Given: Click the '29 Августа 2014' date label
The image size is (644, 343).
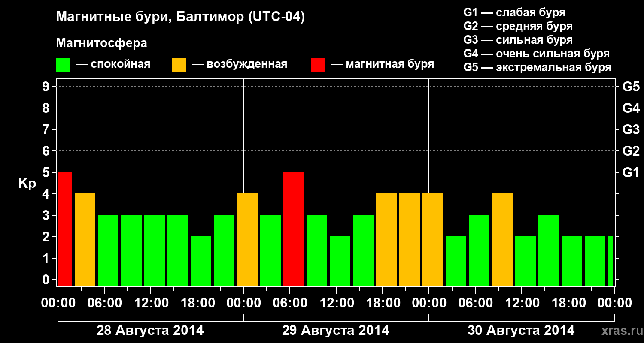Looking at the screenshot, I should point(335,331).
